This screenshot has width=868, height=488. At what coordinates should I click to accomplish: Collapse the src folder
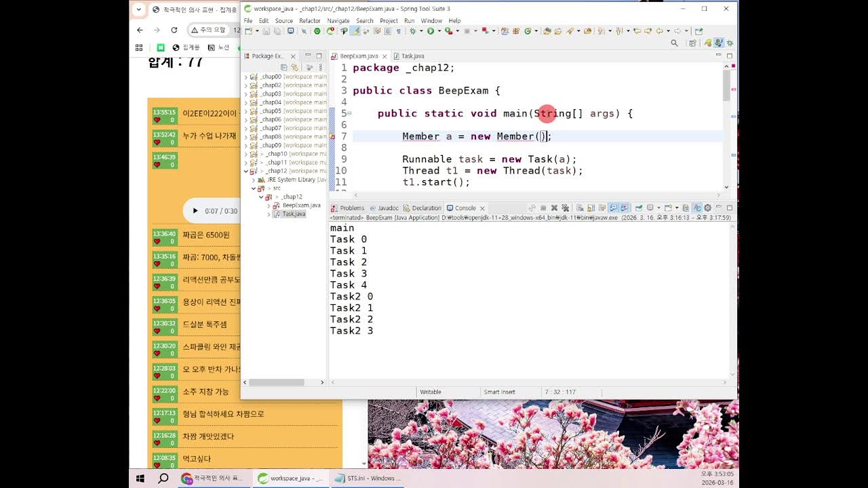pos(254,188)
